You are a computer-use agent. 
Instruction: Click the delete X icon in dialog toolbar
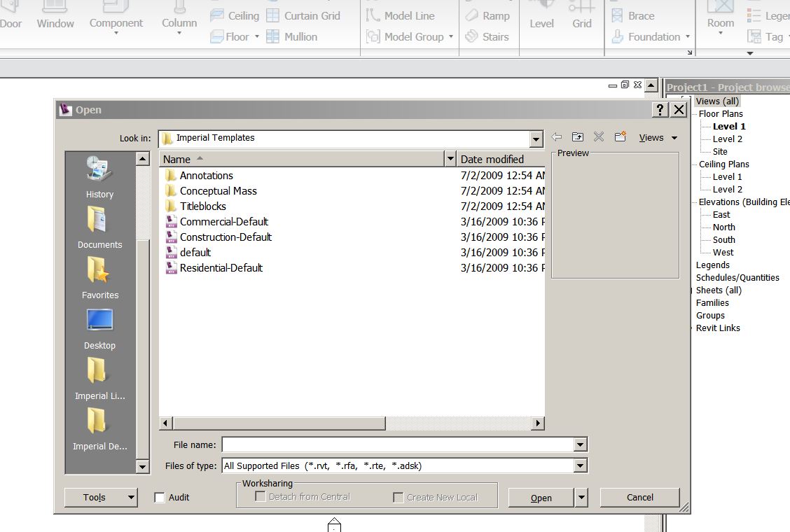point(599,137)
